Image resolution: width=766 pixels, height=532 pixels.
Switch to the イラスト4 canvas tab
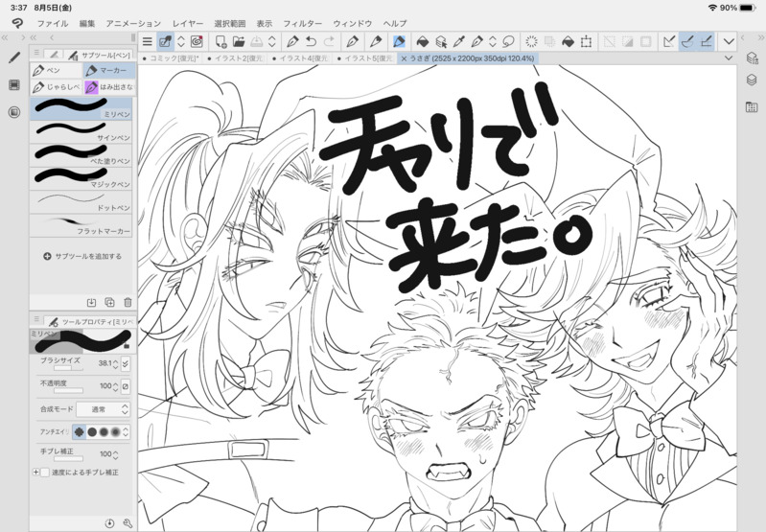300,58
